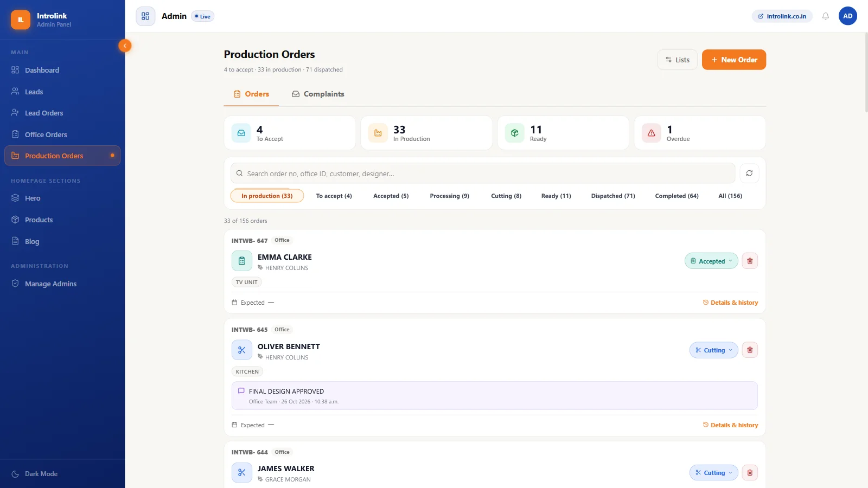
Task: Filter by Completed (64)
Action: pyautogui.click(x=677, y=196)
